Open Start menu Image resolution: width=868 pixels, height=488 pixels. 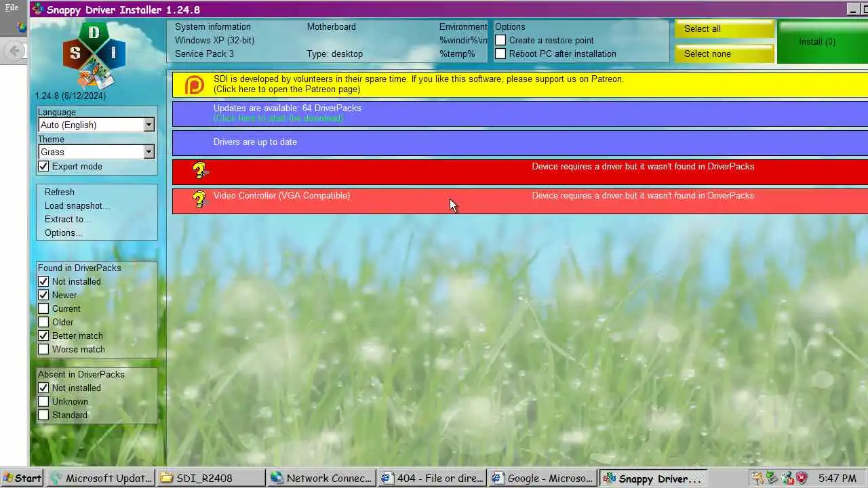pyautogui.click(x=22, y=478)
